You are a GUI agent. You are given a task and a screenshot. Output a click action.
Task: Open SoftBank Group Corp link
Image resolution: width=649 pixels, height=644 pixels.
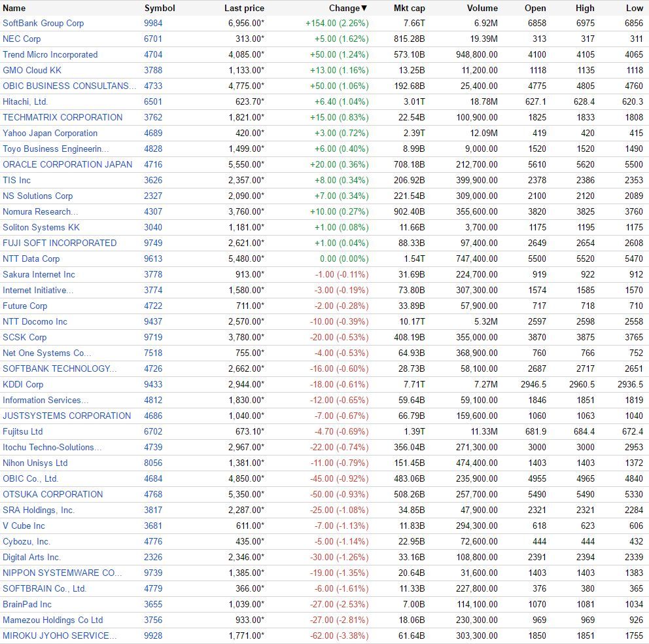[x=43, y=23]
